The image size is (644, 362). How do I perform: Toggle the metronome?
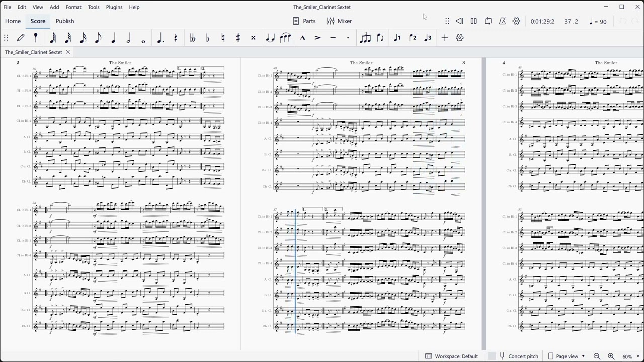(x=502, y=21)
